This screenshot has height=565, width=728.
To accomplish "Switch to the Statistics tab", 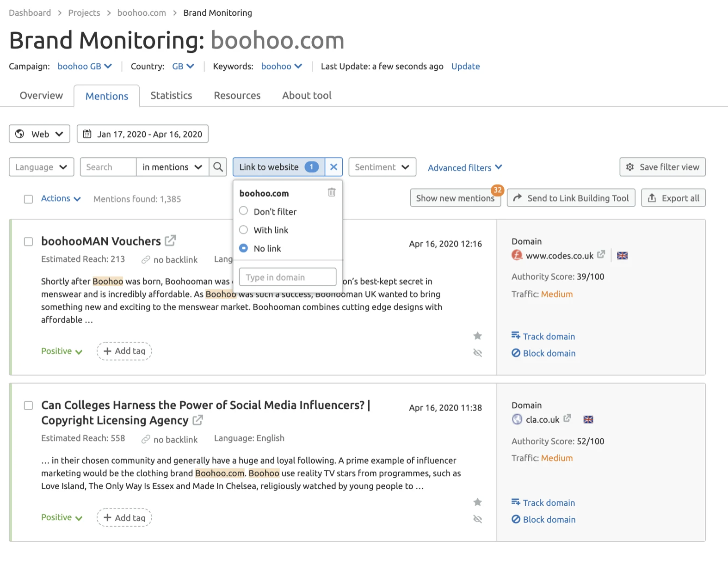I will pyautogui.click(x=171, y=96).
